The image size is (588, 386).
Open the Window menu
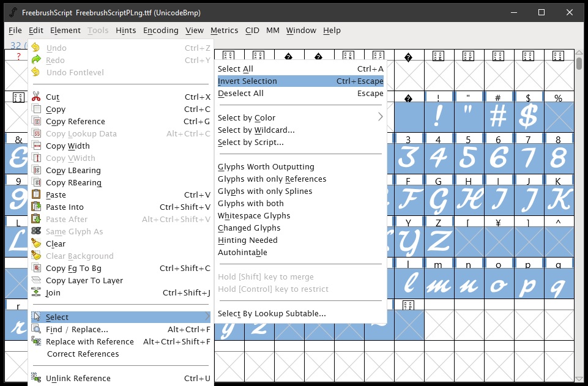(x=301, y=31)
